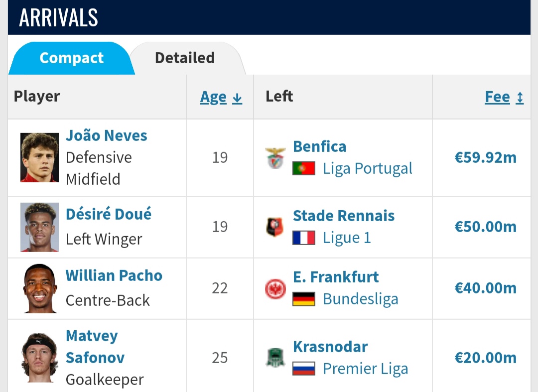The height and width of the screenshot is (392, 538).
Task: Click the Benfica club crest icon
Action: click(x=275, y=158)
